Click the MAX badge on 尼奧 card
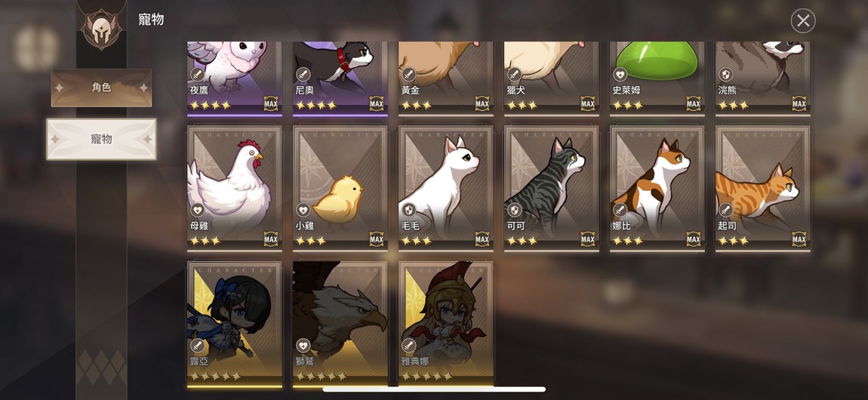Viewport: 868px width, 400px height. click(x=377, y=103)
